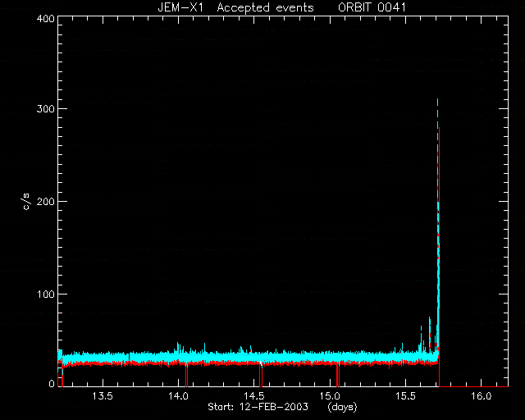Click the y-axis label 'c/s'
This screenshot has height=420, width=525.
[26, 201]
